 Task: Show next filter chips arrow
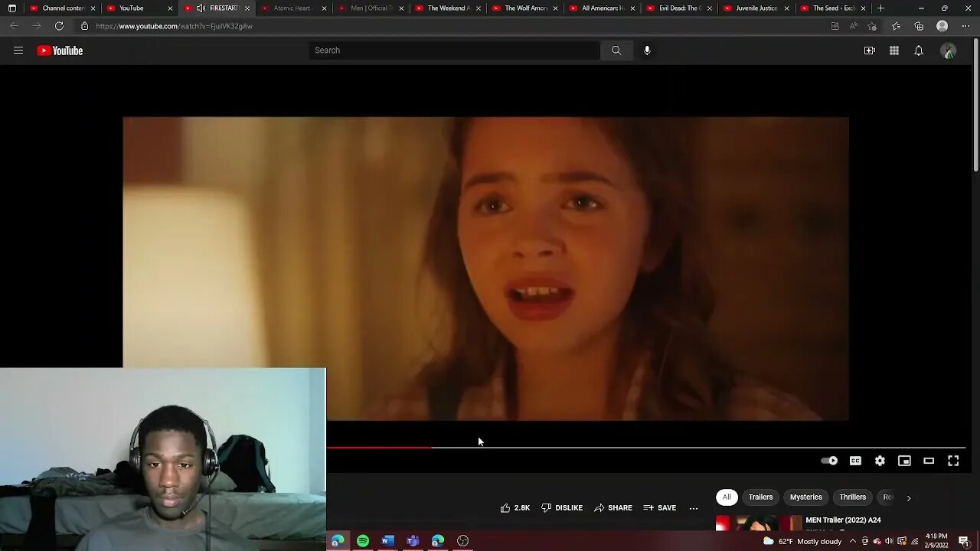[x=909, y=498]
